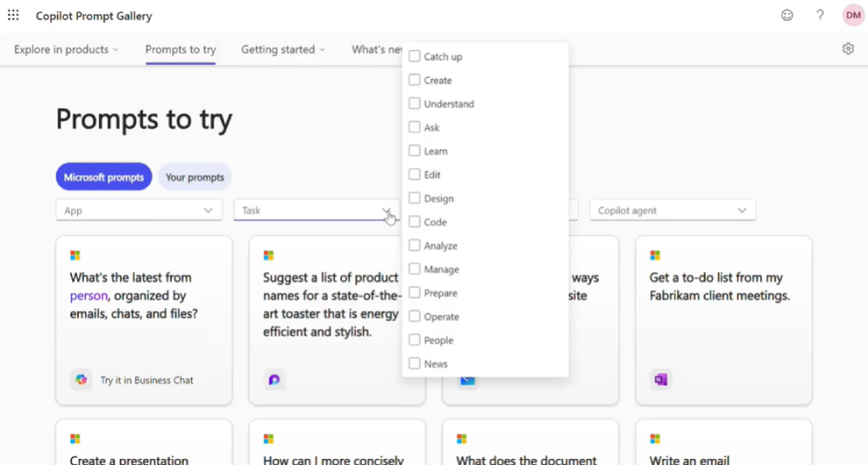Viewport: 868px width, 465px height.
Task: Tick the Manage checkbox
Action: pos(414,269)
